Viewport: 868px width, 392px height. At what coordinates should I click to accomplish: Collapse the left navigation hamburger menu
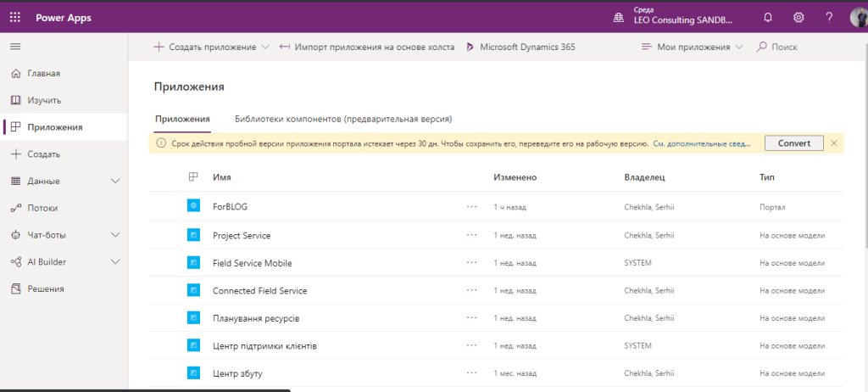click(15, 47)
